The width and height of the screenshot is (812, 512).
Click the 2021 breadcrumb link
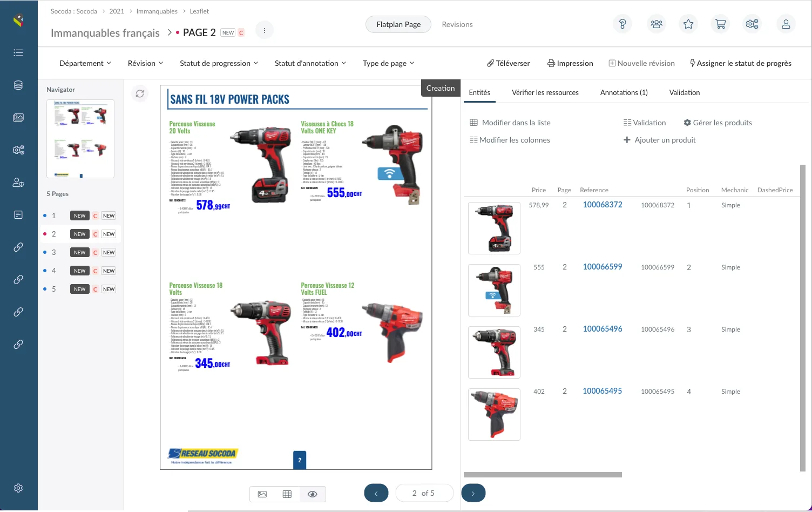coord(117,11)
